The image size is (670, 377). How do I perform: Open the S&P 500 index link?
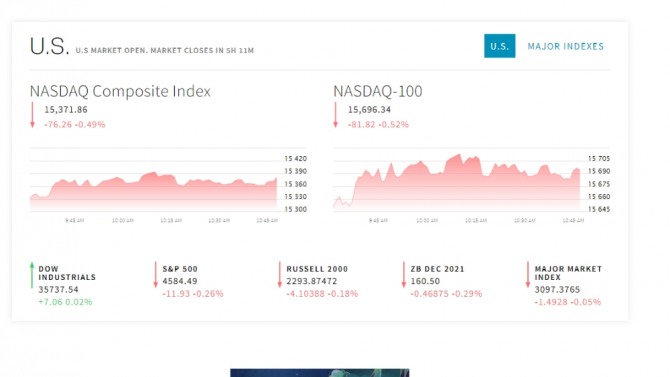180,269
